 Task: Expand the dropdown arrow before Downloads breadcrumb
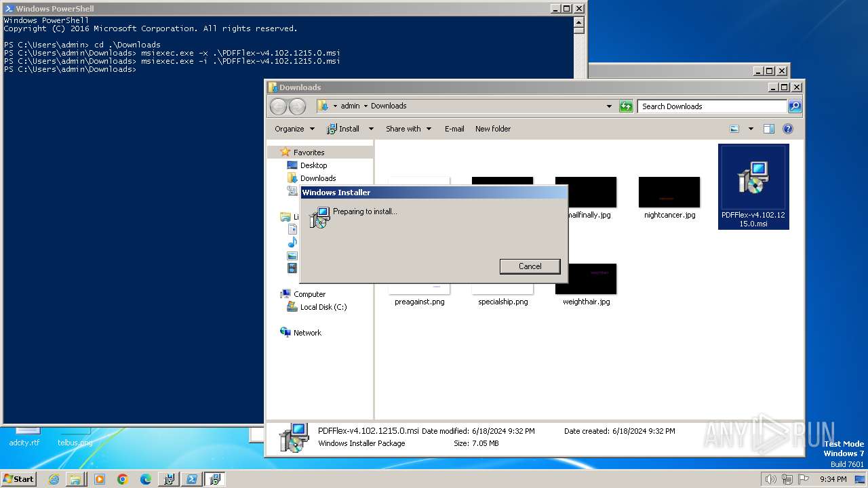(x=366, y=106)
